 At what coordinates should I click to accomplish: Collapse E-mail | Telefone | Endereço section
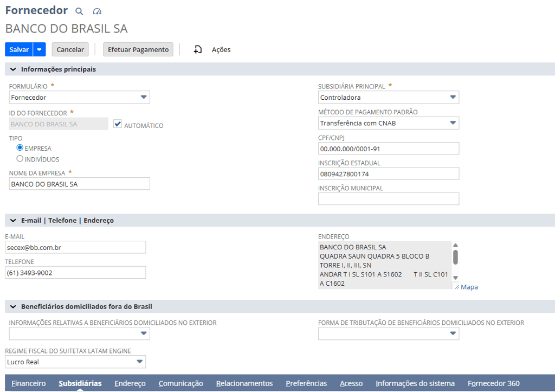point(13,221)
